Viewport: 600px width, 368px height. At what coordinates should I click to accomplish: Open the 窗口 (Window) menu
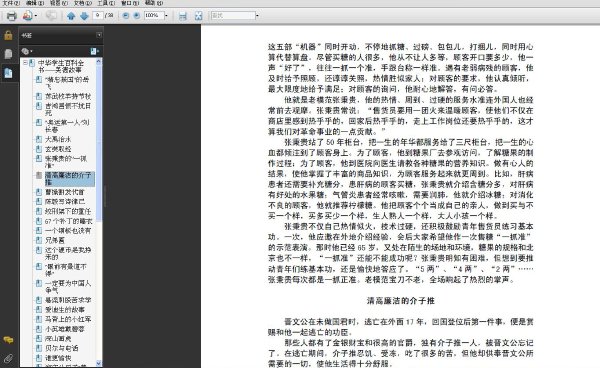click(x=130, y=3)
